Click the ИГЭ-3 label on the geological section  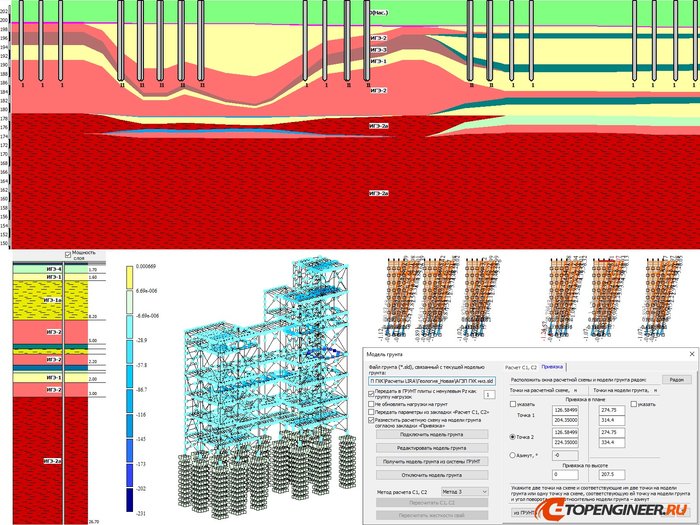pyautogui.click(x=379, y=50)
